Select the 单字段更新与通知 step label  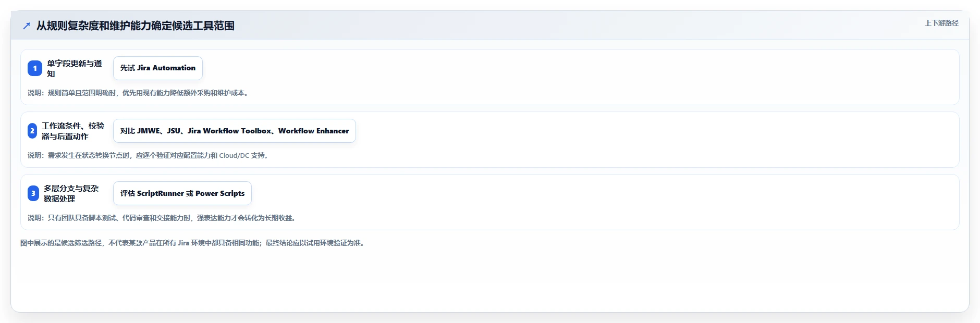click(75, 68)
